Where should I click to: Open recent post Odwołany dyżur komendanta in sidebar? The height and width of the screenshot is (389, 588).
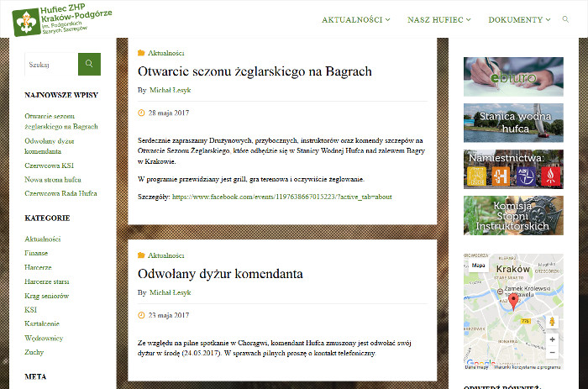(49, 146)
